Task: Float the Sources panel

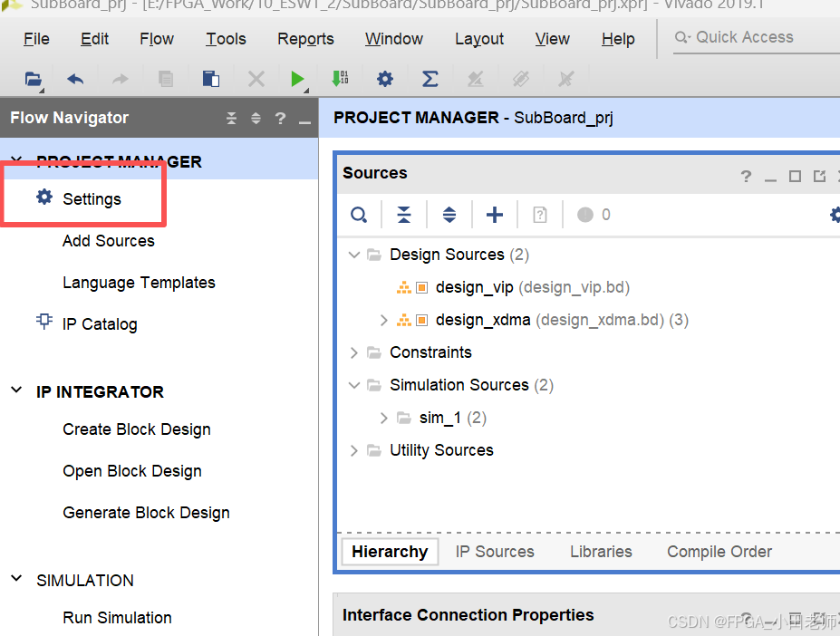Action: (x=819, y=177)
